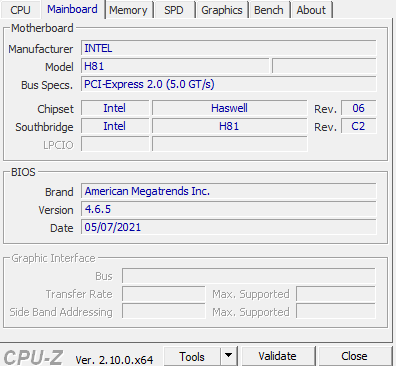The image size is (396, 366).
Task: Click the BIOS Date 05/07/2021 field
Action: coord(229,227)
